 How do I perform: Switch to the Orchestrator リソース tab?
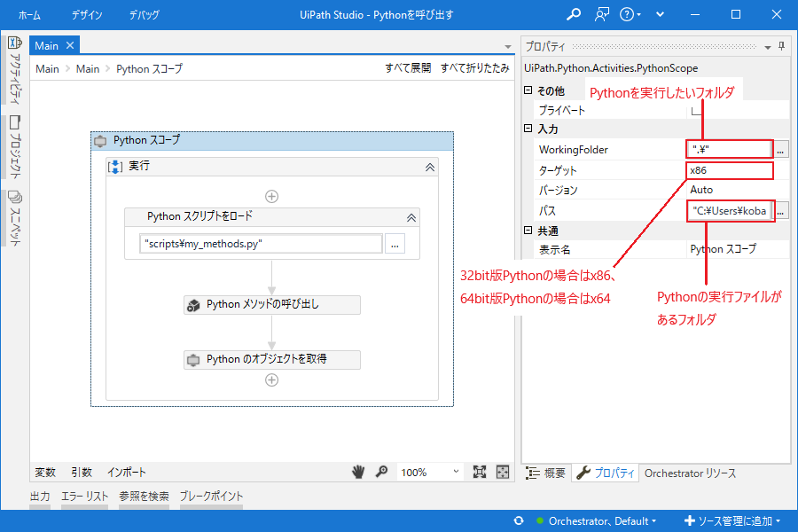coord(690,473)
